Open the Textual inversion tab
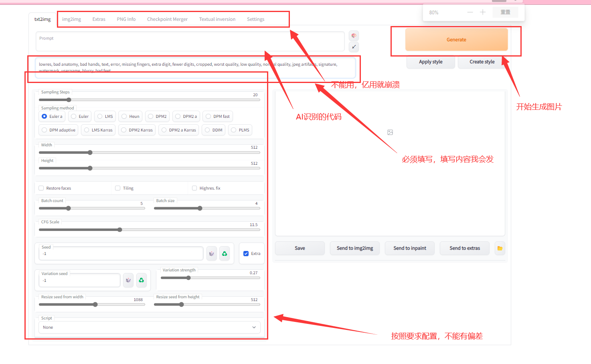 pyautogui.click(x=217, y=19)
